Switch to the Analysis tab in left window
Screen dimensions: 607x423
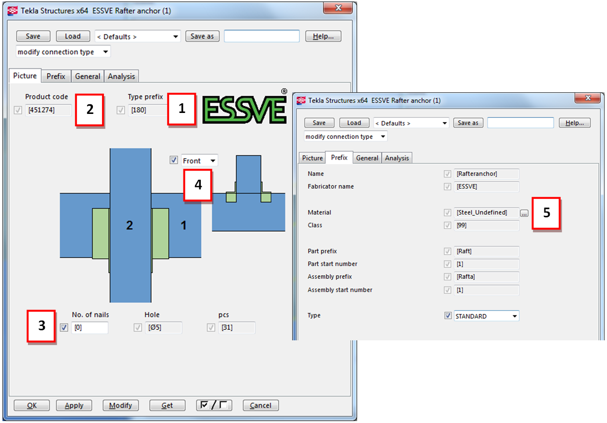pyautogui.click(x=121, y=77)
